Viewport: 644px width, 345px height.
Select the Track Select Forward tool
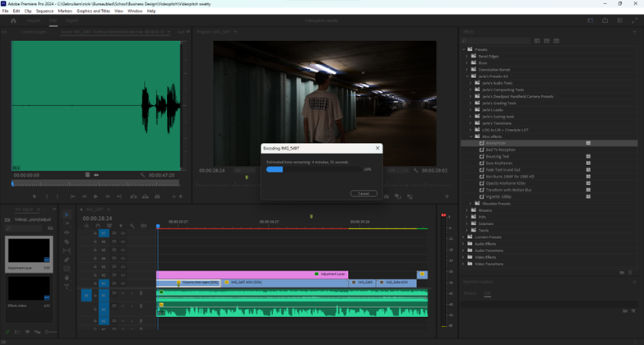pos(67,223)
